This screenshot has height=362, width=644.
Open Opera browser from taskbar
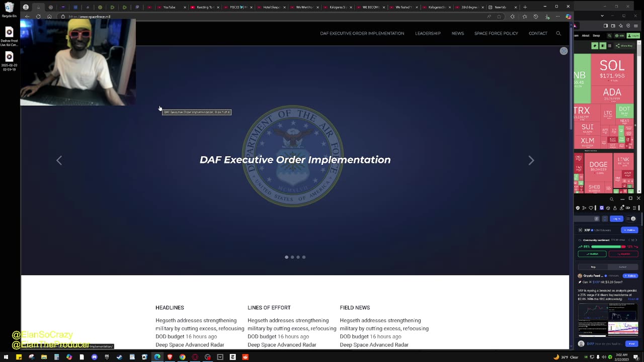point(195,357)
